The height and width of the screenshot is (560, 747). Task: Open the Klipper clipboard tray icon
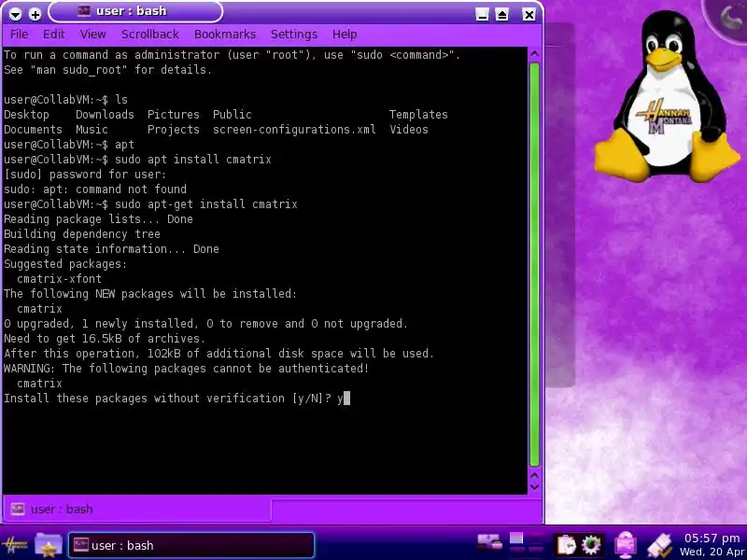tap(566, 545)
